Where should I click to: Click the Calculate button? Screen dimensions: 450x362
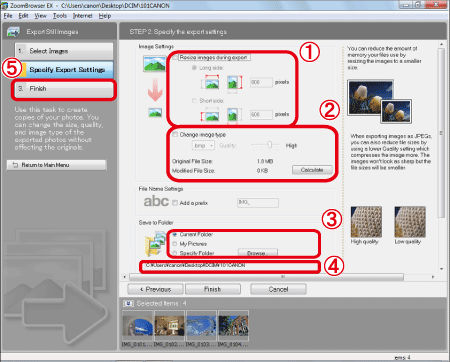(312, 170)
